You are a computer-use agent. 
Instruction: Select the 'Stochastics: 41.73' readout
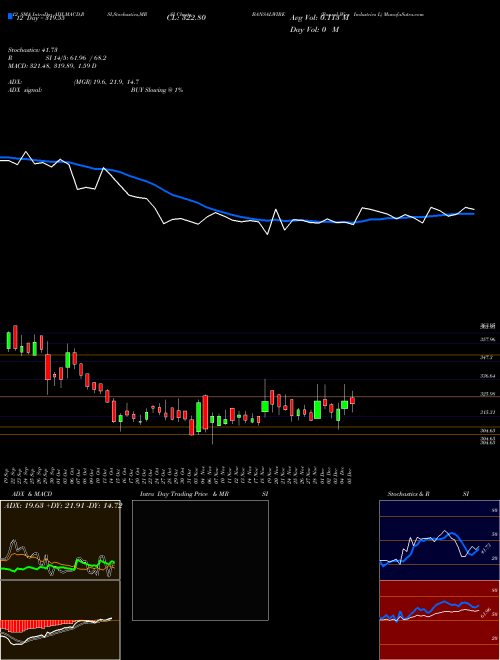[32, 50]
